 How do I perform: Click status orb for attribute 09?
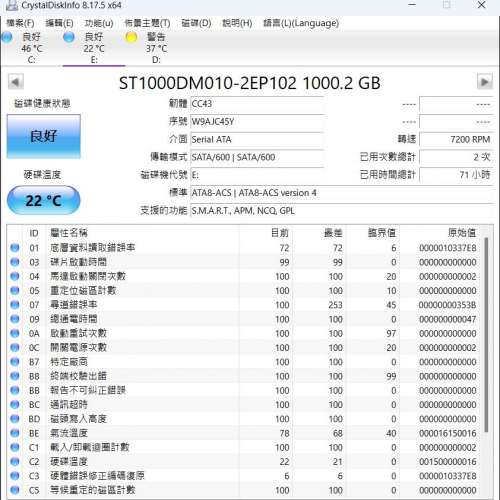click(x=15, y=319)
